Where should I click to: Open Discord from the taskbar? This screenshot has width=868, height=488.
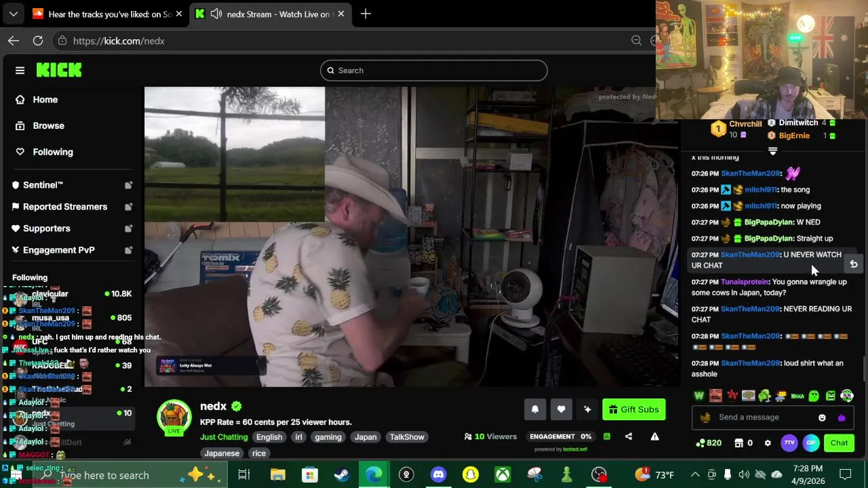click(x=438, y=474)
